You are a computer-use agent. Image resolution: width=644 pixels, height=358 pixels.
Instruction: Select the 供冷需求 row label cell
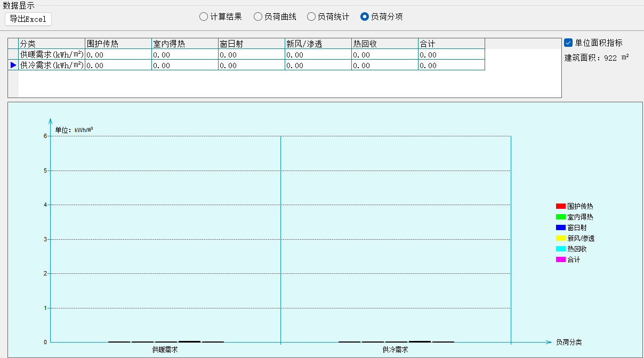[x=52, y=65]
